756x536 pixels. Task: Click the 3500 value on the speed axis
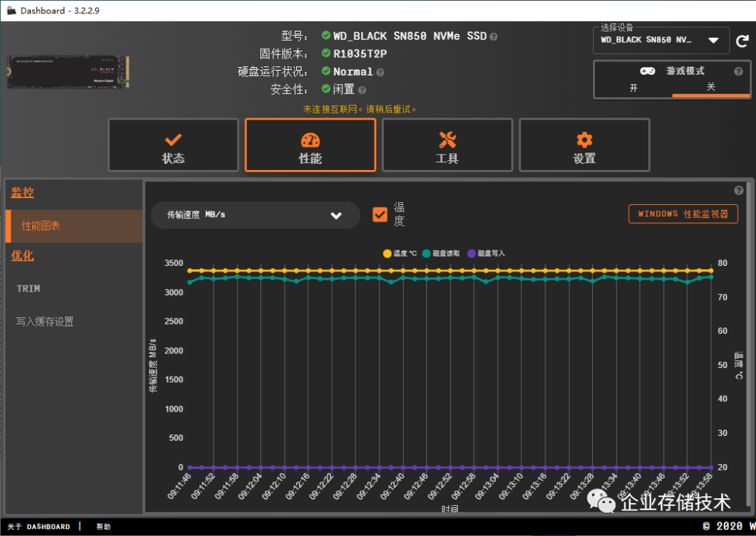pyautogui.click(x=174, y=263)
